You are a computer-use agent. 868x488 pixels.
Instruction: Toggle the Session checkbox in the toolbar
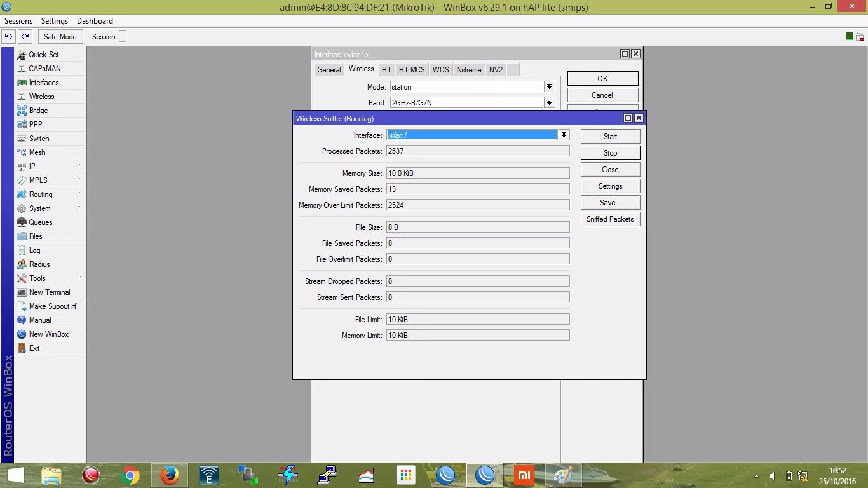(x=123, y=37)
